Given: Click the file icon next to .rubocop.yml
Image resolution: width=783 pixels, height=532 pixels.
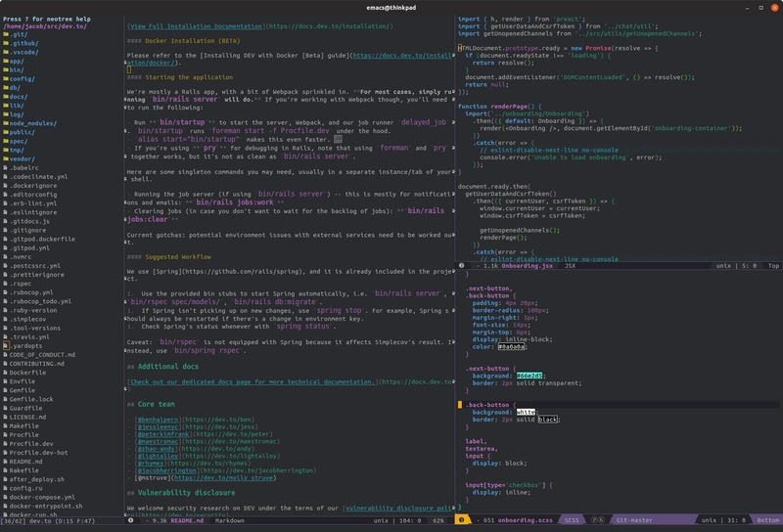Looking at the screenshot, I should coord(6,292).
